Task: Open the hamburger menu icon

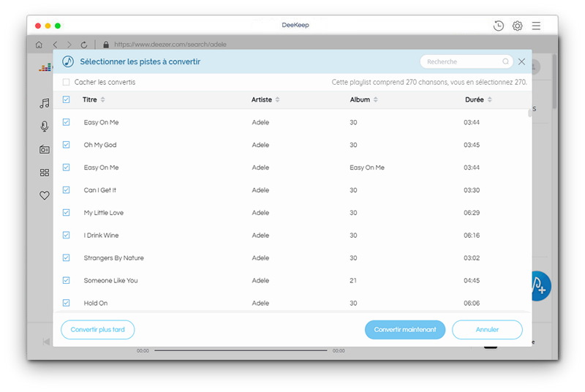Action: pyautogui.click(x=536, y=26)
